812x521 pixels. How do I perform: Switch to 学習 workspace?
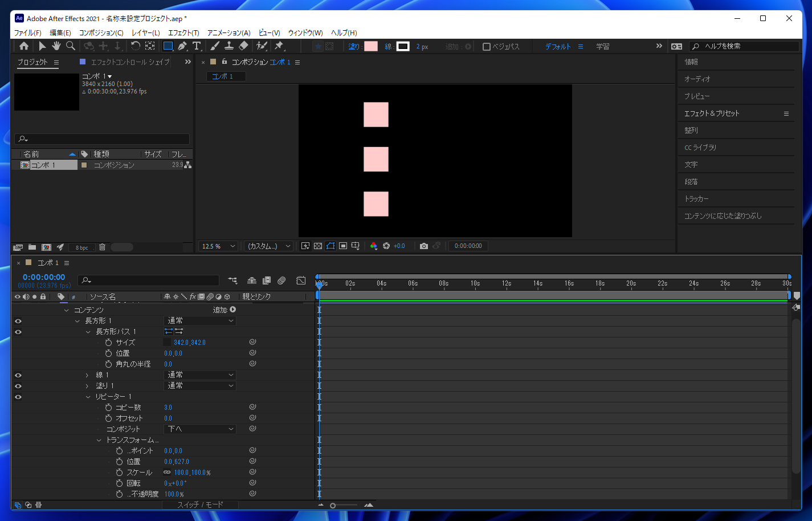tap(603, 47)
